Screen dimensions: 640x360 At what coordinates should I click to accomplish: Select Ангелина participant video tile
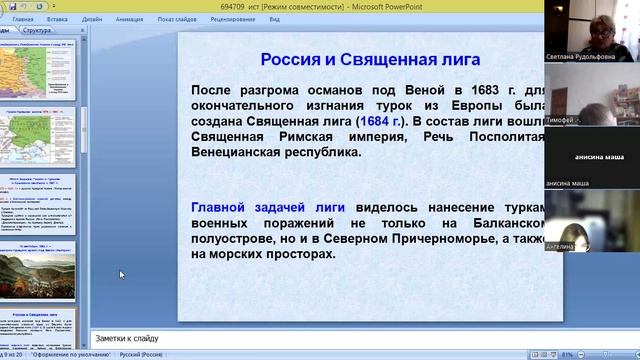592,221
